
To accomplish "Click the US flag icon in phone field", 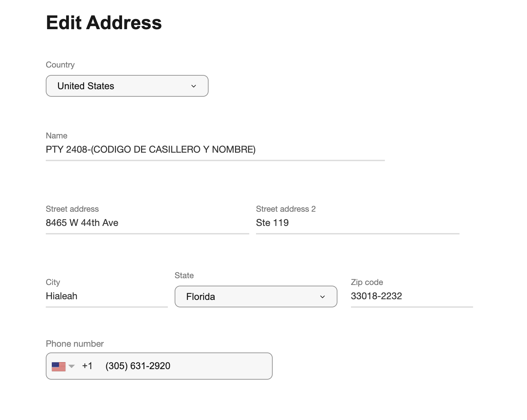I will [x=59, y=366].
